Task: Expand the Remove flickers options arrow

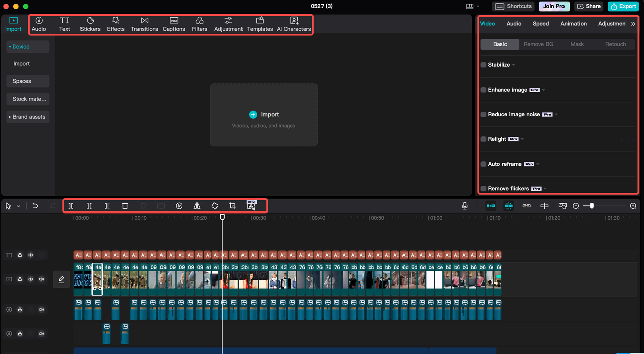Action: [546, 188]
